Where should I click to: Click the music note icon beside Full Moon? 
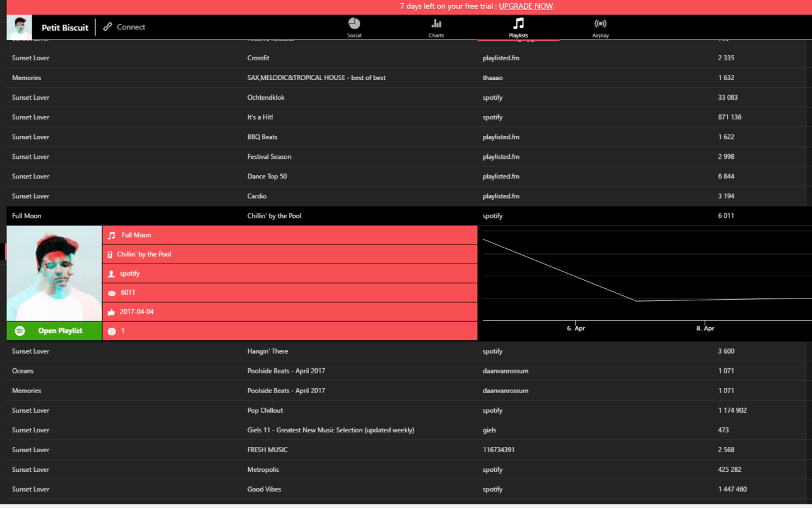[x=112, y=235]
